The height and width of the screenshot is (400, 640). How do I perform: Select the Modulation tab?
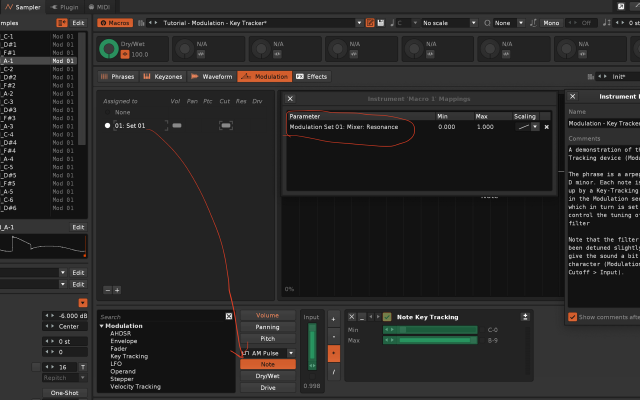coord(265,76)
